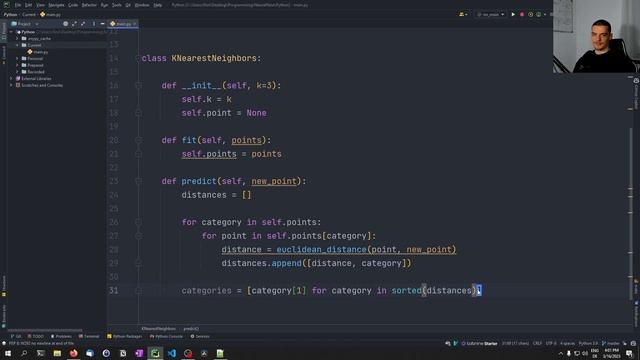Select the main.py editor tab

click(x=122, y=24)
